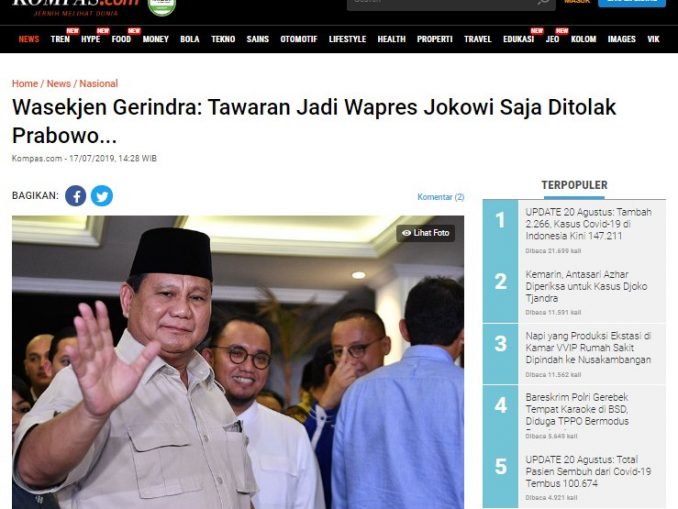This screenshot has width=678, height=509.
Task: Click the MASUK login link
Action: coord(577,2)
